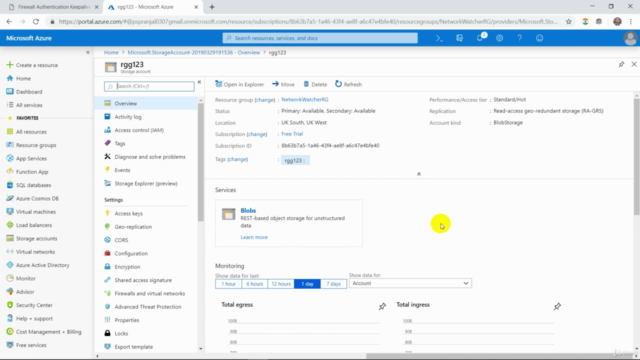Screen dimensions: 640x360
Task: Show data for last 12 hours
Action: 281,284
